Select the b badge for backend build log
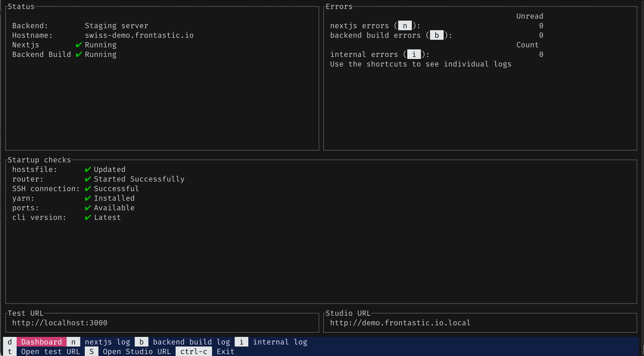644x356 pixels. (x=141, y=341)
